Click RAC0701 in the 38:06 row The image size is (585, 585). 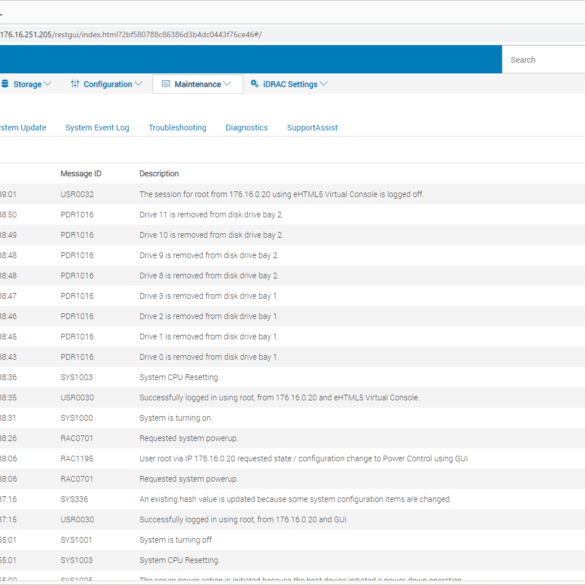pos(77,479)
